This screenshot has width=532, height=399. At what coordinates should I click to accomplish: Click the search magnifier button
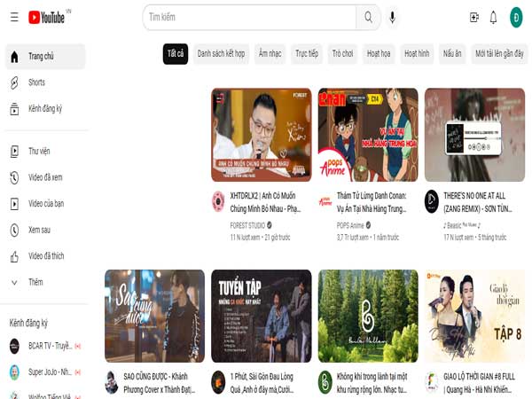coord(368,17)
